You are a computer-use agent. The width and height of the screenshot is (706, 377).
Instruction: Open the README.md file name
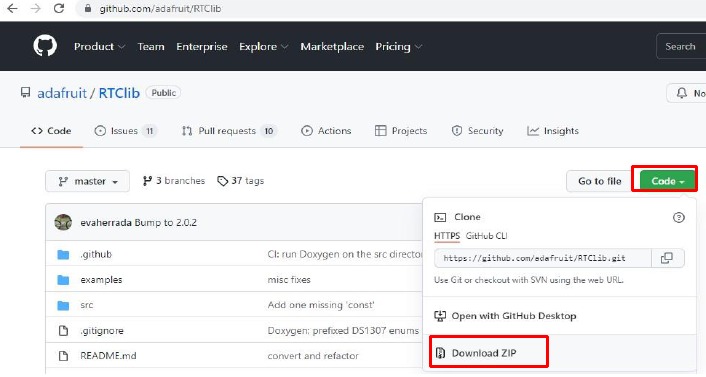[x=108, y=356]
